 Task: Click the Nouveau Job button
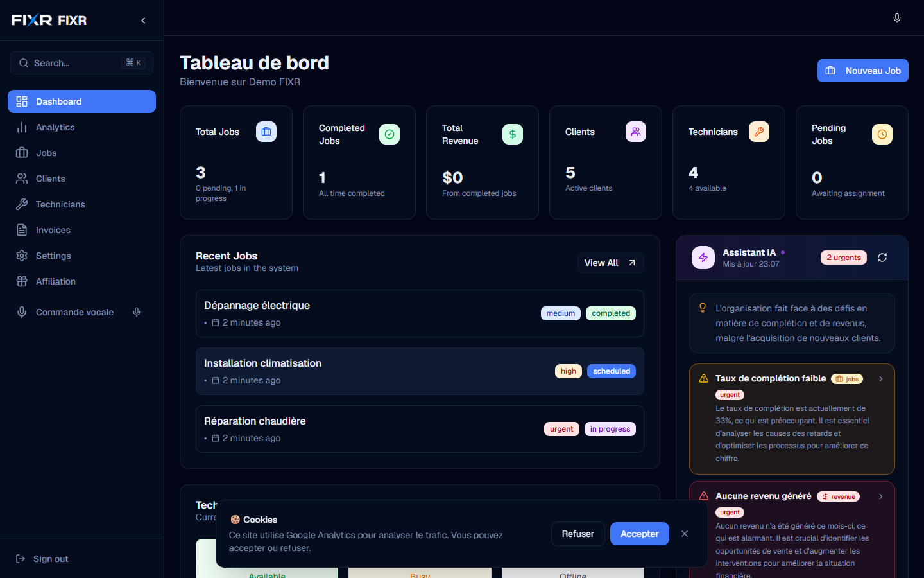tap(863, 71)
